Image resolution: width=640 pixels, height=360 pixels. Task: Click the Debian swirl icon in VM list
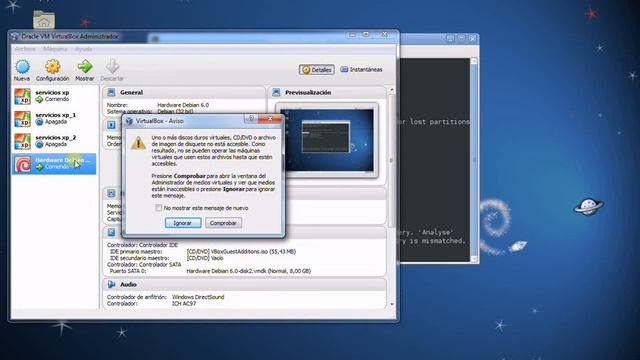(x=22, y=164)
